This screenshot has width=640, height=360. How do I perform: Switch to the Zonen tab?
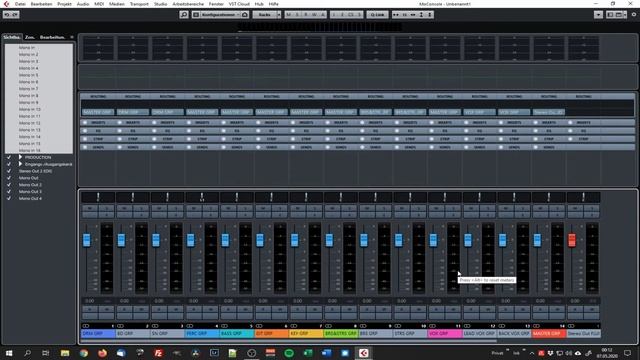30,37
